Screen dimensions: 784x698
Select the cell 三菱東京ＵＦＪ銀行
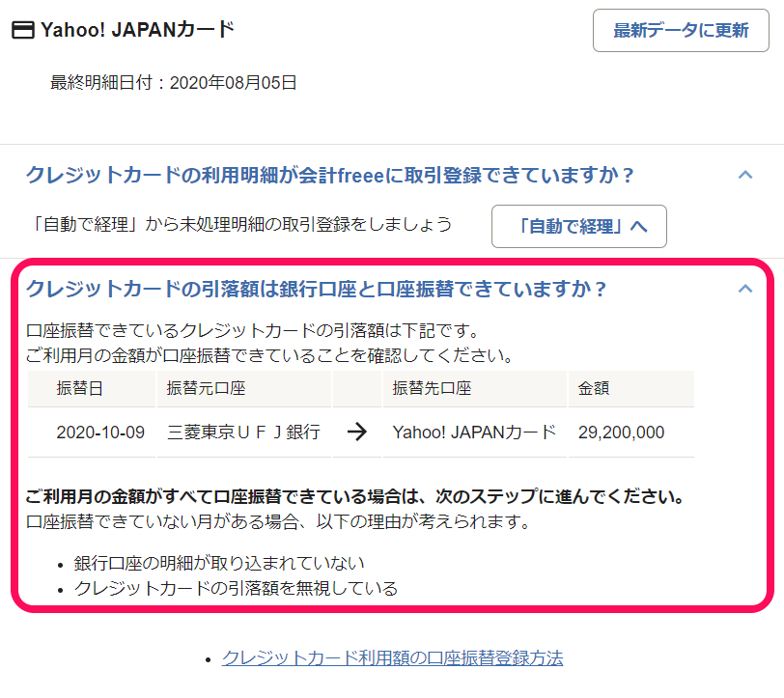pos(243,432)
